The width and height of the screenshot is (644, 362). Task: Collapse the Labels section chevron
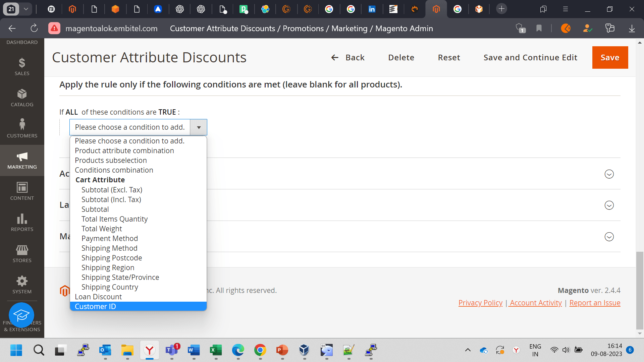pos(609,205)
